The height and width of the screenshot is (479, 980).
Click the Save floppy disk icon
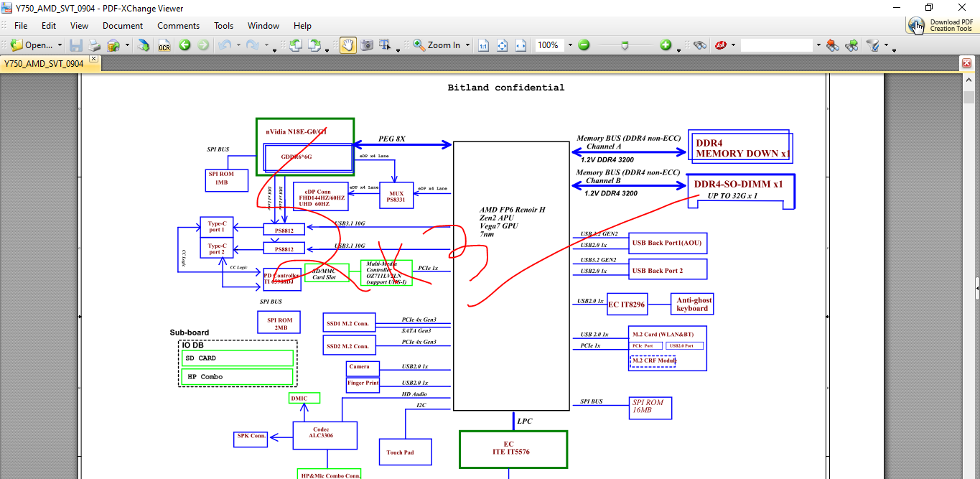pyautogui.click(x=76, y=45)
